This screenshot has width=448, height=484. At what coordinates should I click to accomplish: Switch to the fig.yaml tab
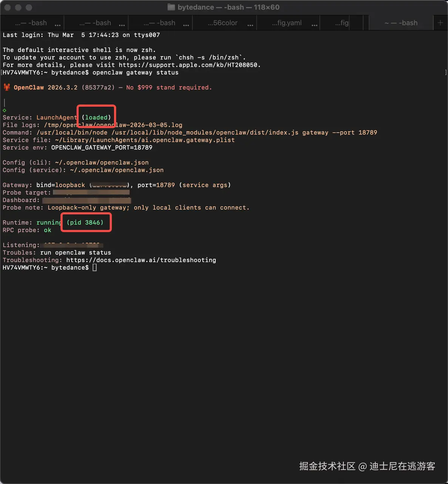(x=288, y=23)
